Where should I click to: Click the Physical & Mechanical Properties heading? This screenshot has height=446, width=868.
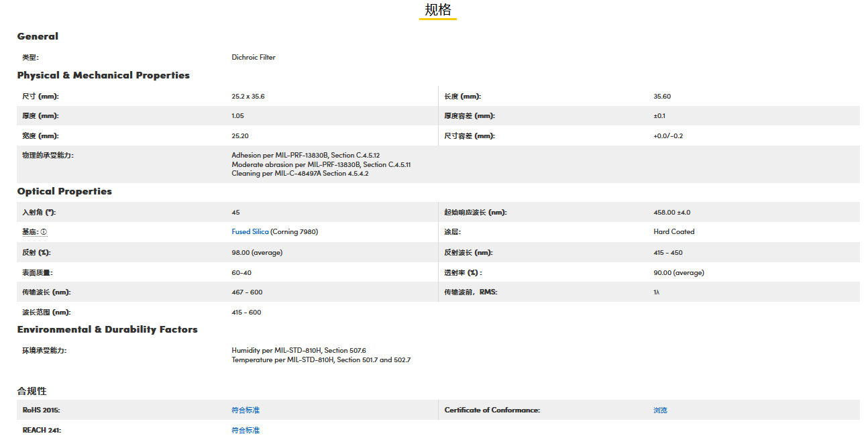[103, 75]
